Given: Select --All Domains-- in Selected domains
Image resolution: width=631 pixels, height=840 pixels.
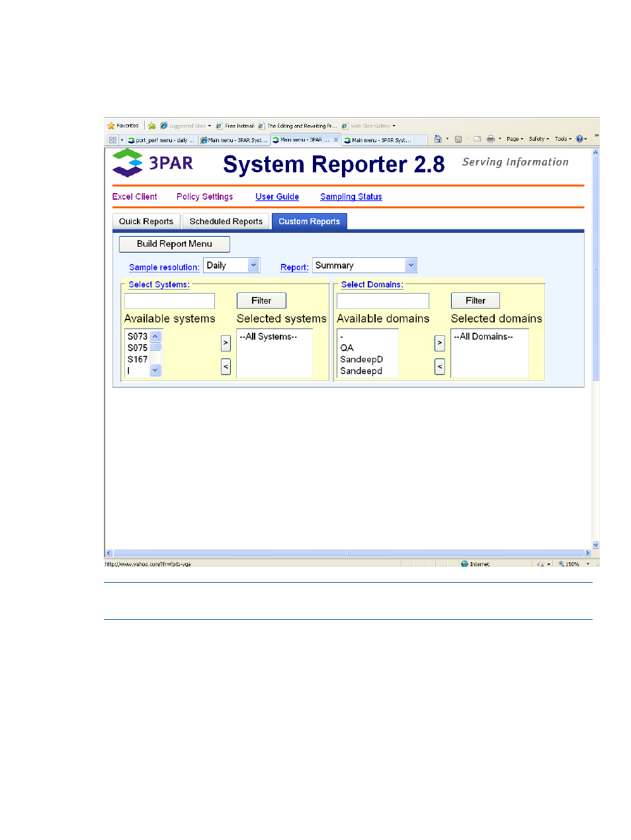Looking at the screenshot, I should point(484,337).
